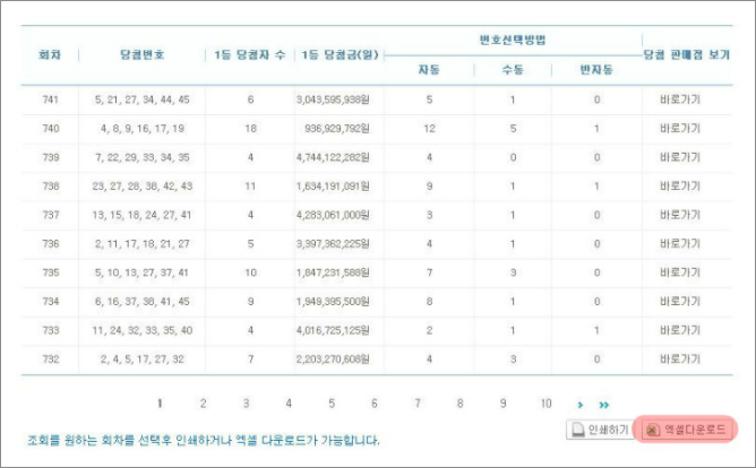Click the 자동 sub-header
Viewport: 756px width, 468px height.
coord(429,70)
